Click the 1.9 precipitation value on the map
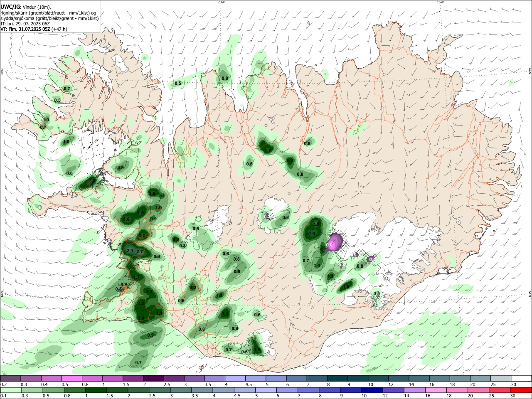The height and width of the screenshot is (399, 532). 312,234
